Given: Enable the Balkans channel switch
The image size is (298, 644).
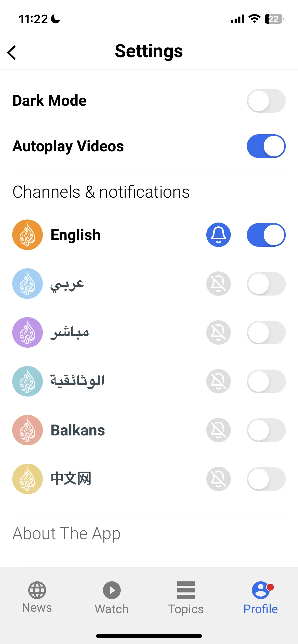Looking at the screenshot, I should tap(266, 430).
